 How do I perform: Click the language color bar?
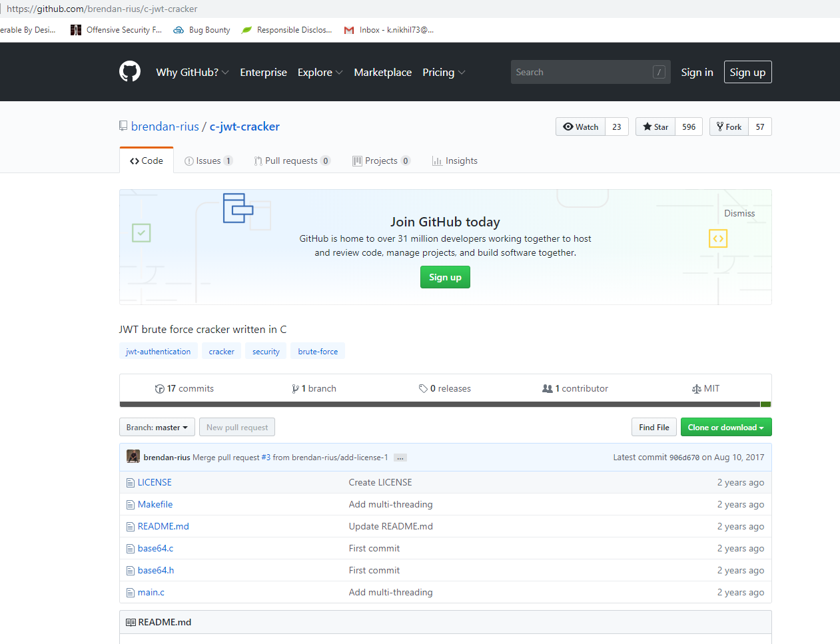(x=440, y=404)
